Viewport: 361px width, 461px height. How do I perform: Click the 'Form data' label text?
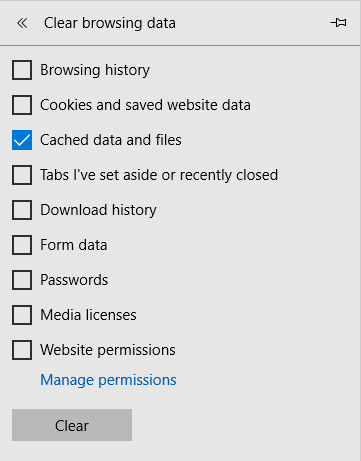74,245
